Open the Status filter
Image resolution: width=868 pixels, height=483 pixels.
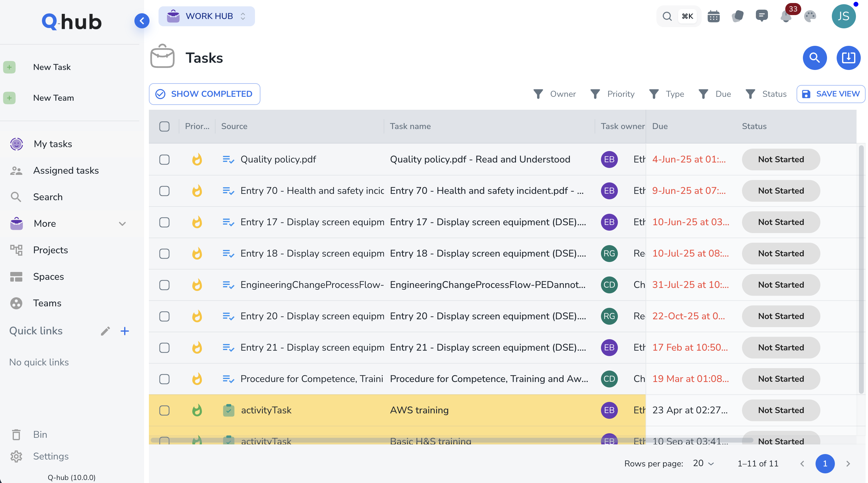point(766,94)
